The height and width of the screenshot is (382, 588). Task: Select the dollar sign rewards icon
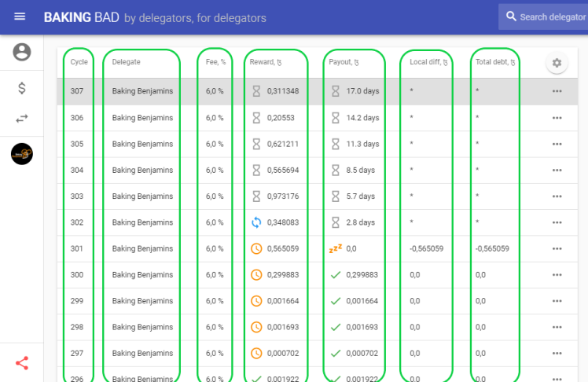(x=22, y=88)
